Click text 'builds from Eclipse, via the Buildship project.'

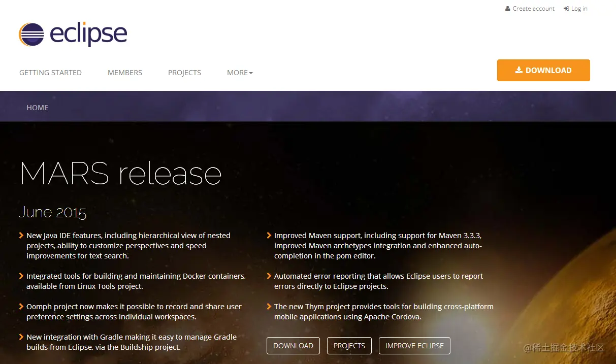(x=104, y=347)
